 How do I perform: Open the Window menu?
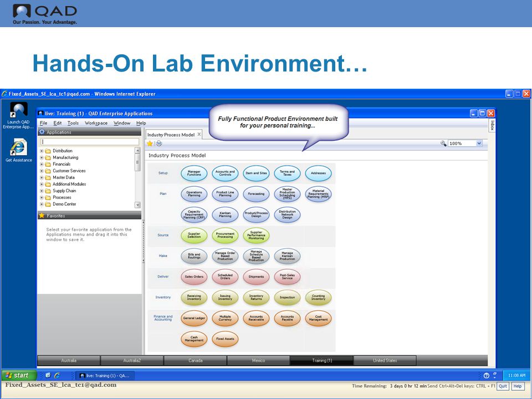tap(122, 123)
